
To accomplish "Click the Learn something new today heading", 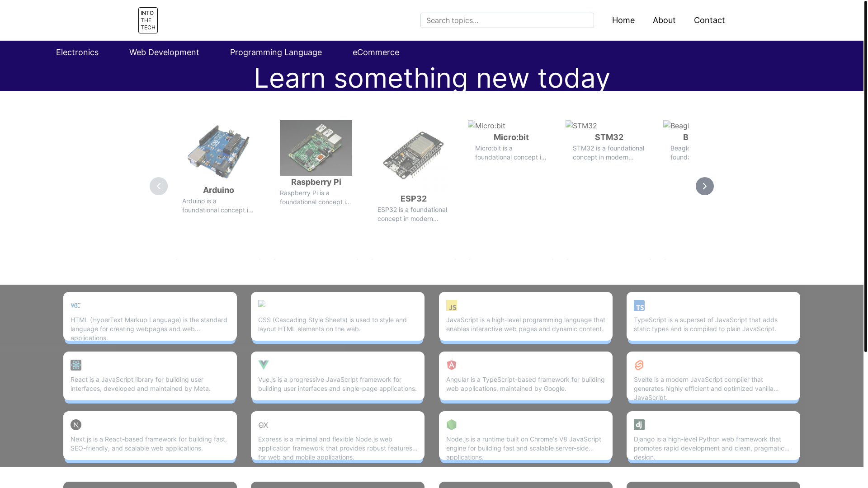I will tap(432, 78).
